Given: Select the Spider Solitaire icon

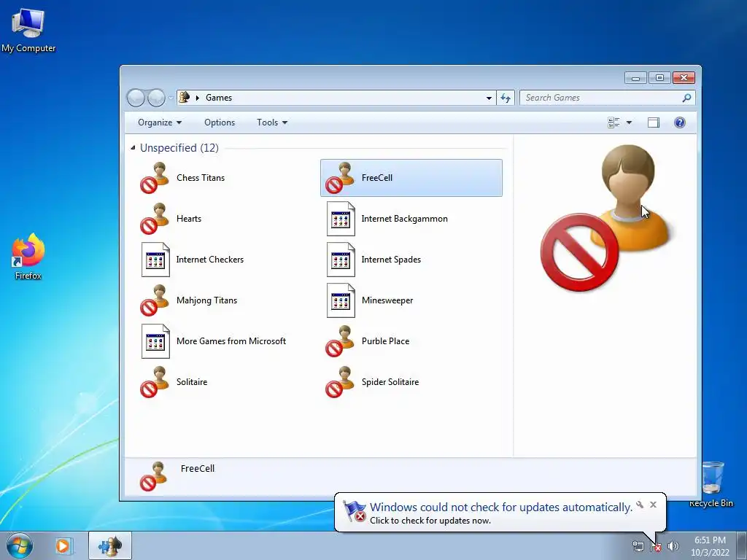Looking at the screenshot, I should 340,382.
